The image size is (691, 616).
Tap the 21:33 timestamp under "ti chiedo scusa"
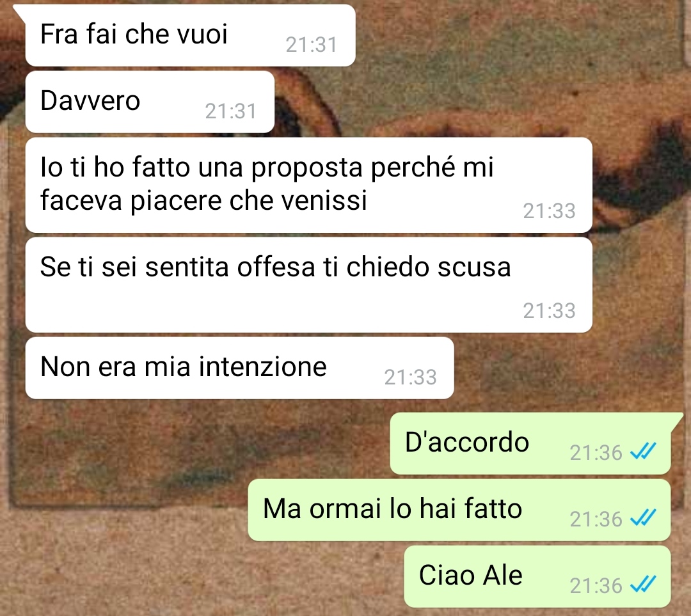tap(549, 311)
